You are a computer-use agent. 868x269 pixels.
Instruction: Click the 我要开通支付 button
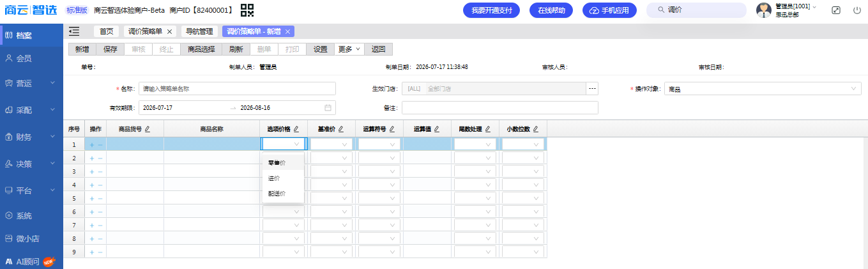click(491, 10)
